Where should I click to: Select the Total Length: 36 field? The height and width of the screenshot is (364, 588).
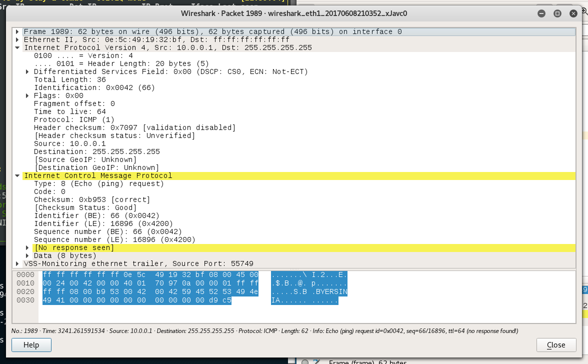pyautogui.click(x=70, y=80)
